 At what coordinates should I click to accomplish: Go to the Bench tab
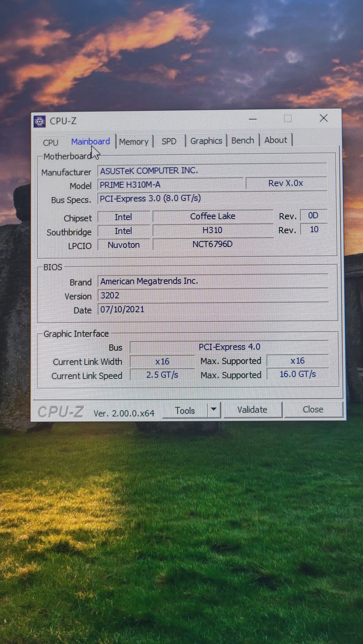click(x=243, y=140)
